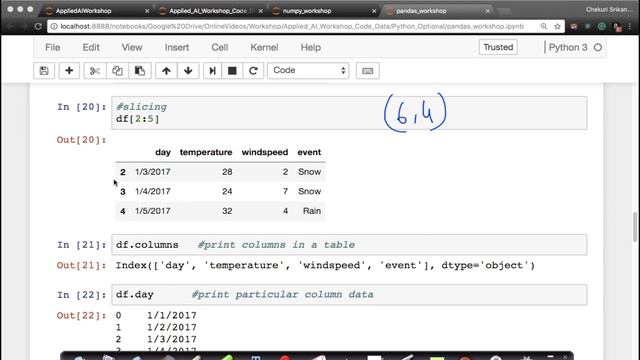Open the View menu
640x360 pixels.
click(132, 47)
